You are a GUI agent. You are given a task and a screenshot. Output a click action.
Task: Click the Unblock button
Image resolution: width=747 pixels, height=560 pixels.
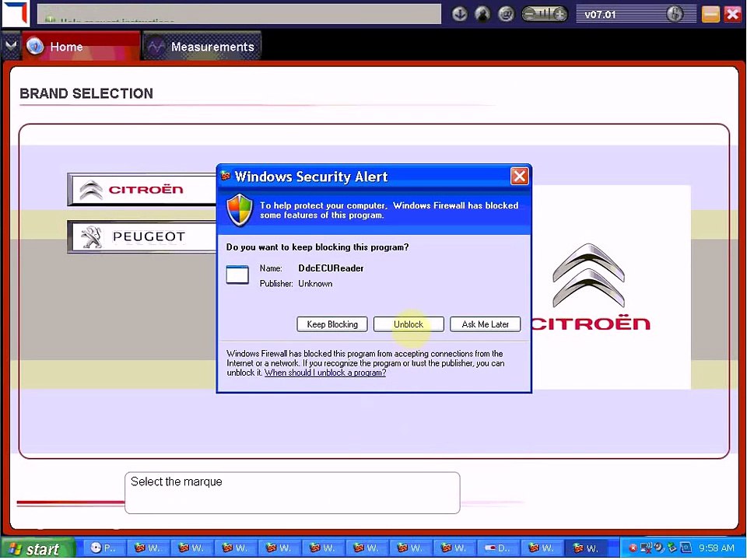coord(409,324)
